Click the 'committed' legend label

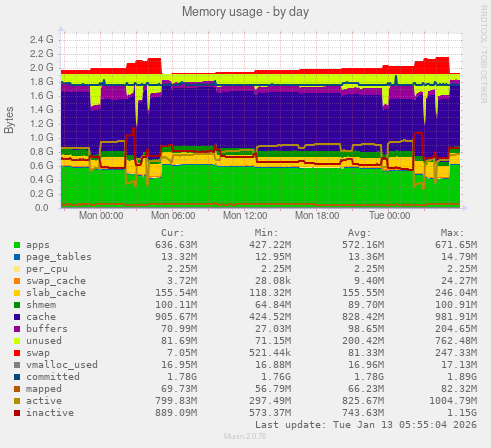click(x=53, y=377)
